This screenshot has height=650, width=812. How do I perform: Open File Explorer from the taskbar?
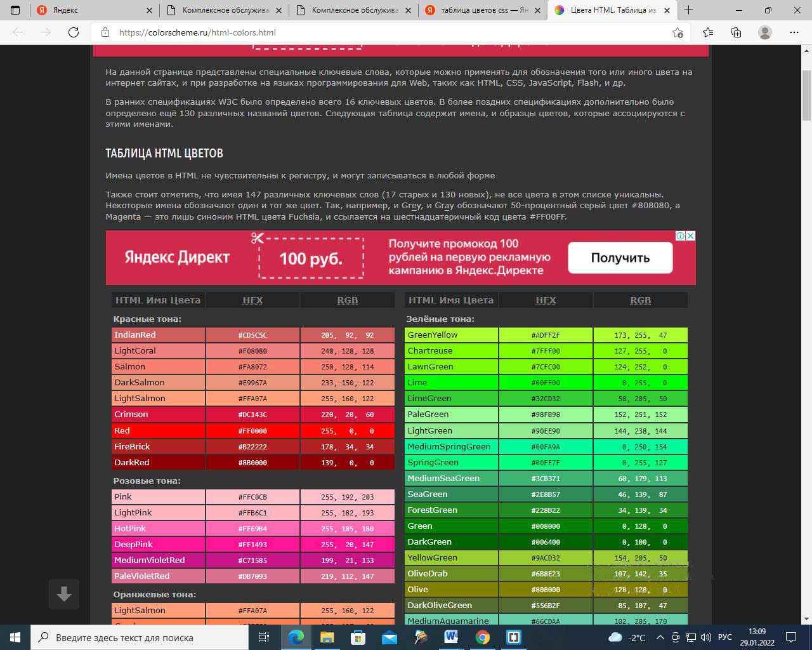pos(327,637)
